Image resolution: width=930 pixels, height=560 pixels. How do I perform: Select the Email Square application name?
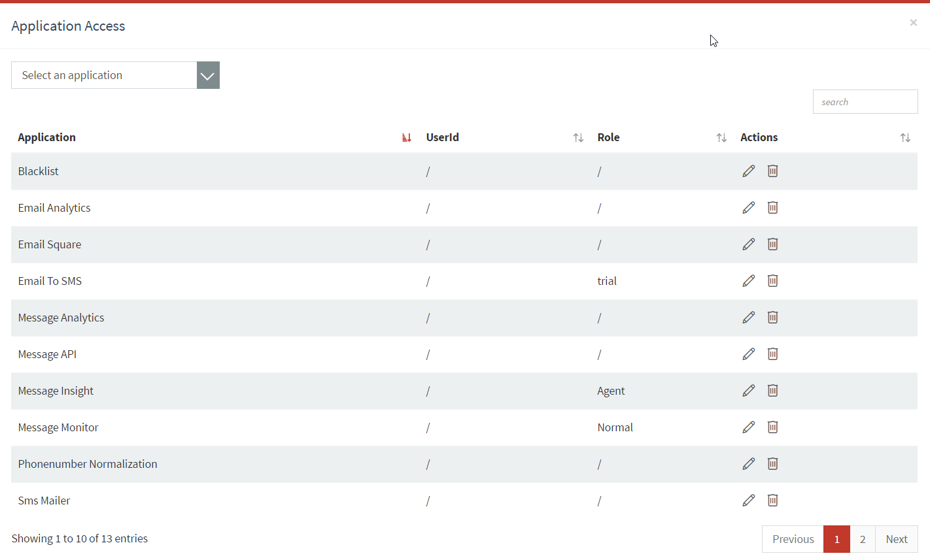[50, 244]
